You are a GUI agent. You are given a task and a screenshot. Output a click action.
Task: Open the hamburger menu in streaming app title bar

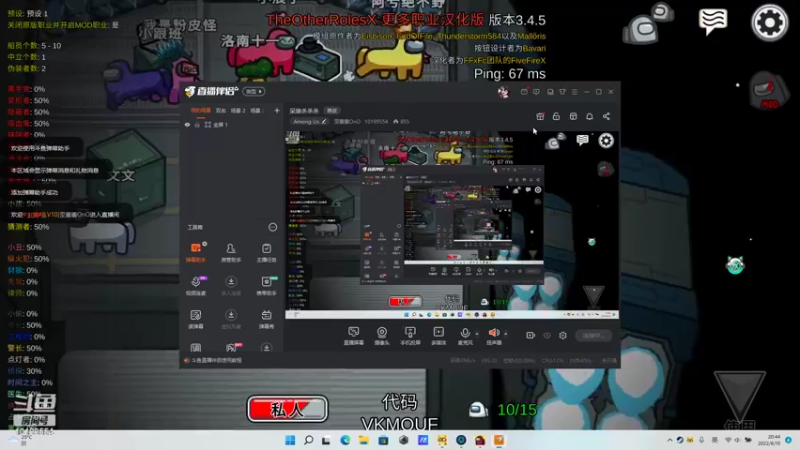pyautogui.click(x=574, y=92)
